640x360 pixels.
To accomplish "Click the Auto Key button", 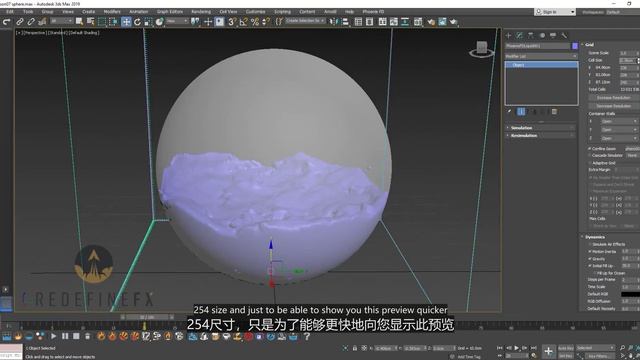I will (x=566, y=348).
